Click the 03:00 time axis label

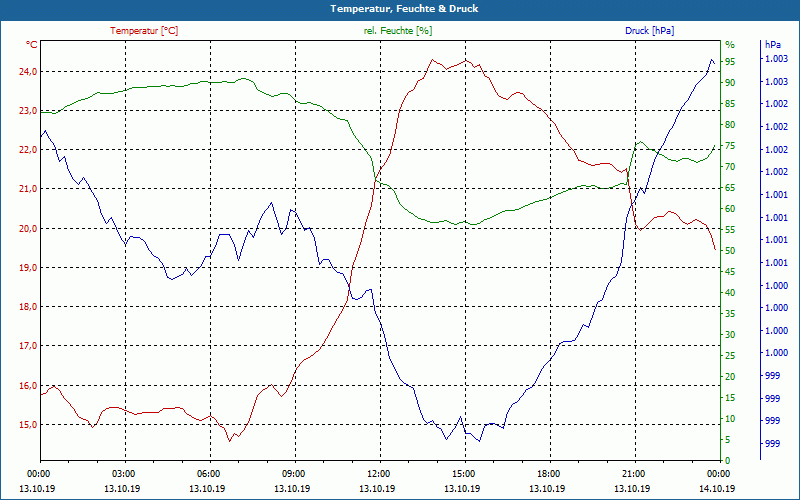[123, 474]
